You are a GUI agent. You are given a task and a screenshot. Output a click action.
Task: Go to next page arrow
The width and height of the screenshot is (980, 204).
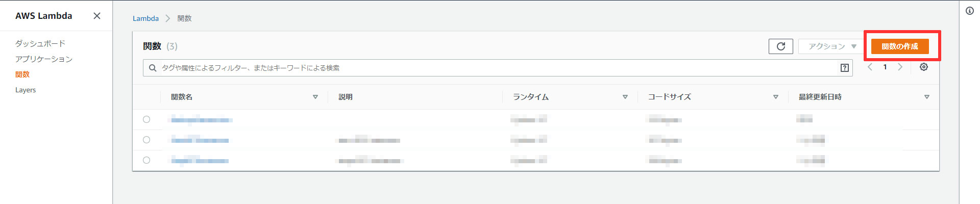coord(900,67)
